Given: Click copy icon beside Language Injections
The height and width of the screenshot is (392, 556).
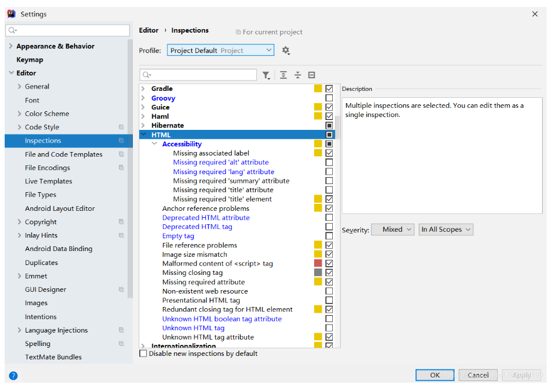Looking at the screenshot, I should [x=121, y=330].
